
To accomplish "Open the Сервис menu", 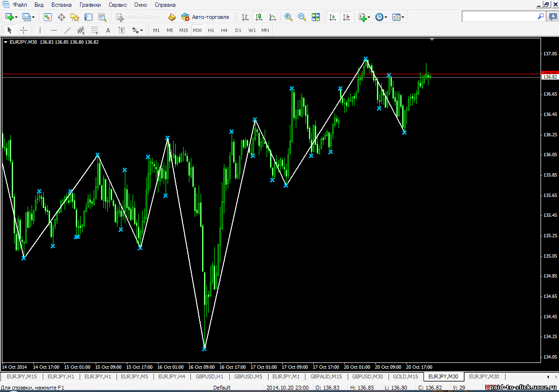I will click(118, 5).
